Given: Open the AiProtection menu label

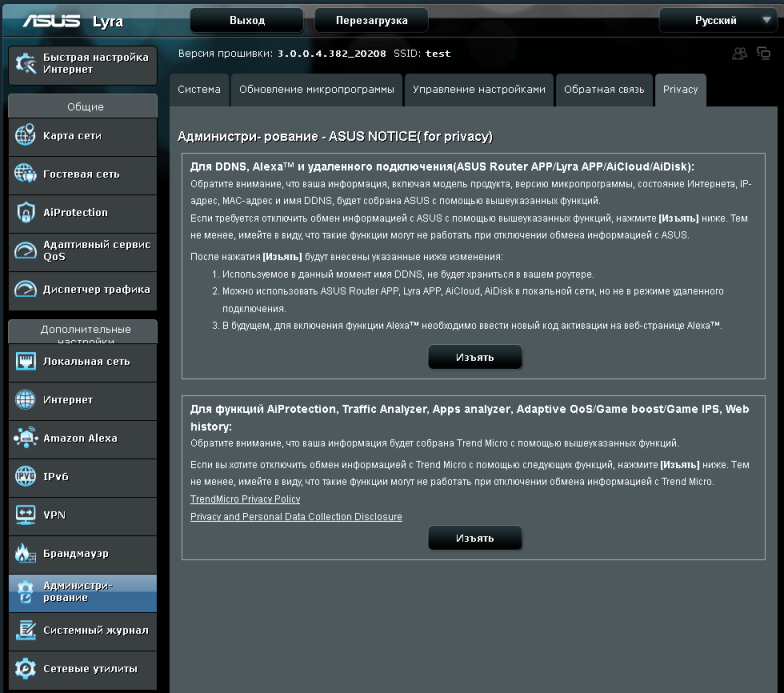Looking at the screenshot, I should (x=76, y=212).
